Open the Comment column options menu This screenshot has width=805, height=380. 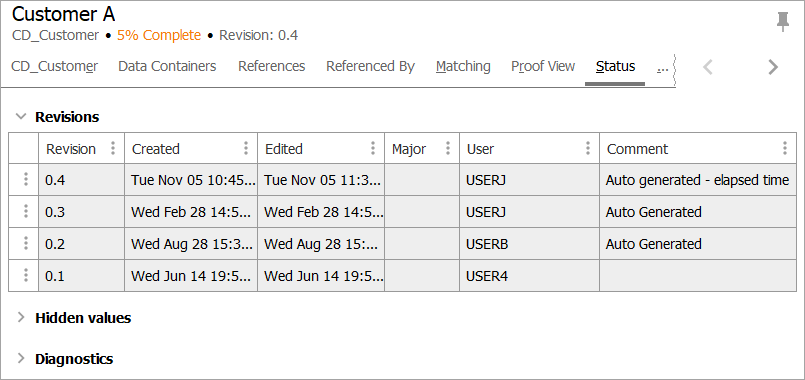tap(785, 149)
